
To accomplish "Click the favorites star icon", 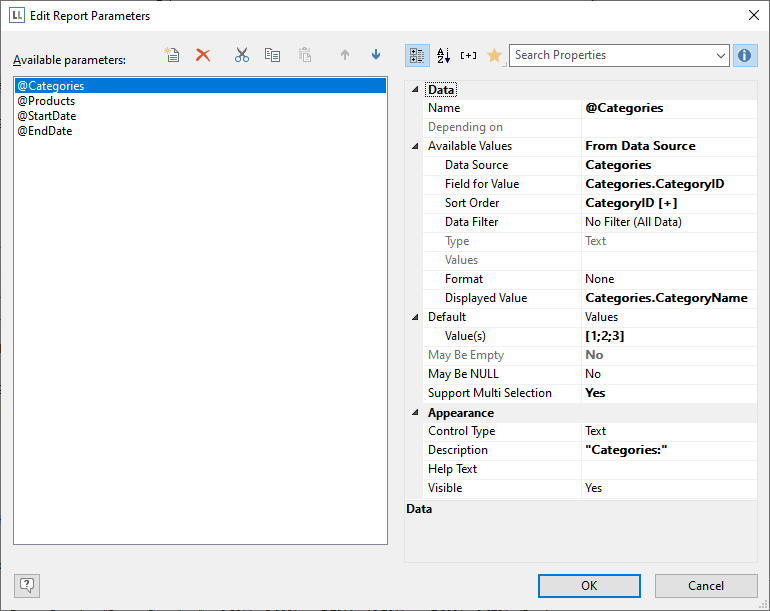I will (x=494, y=56).
